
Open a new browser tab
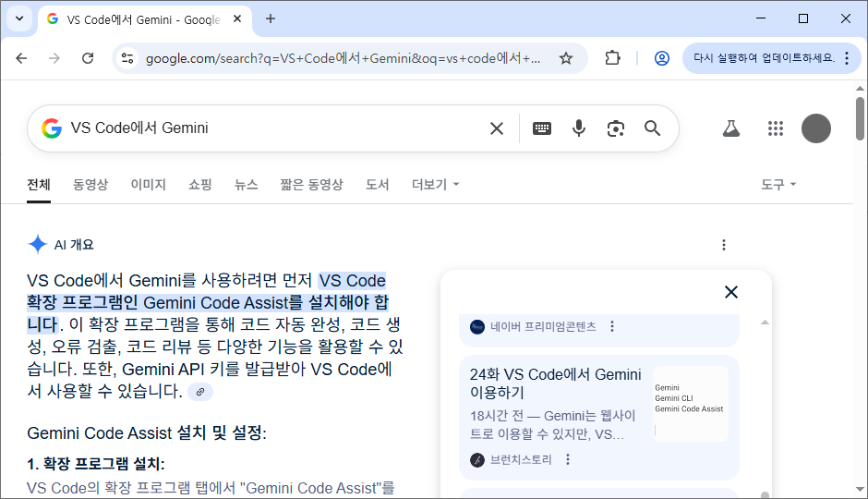tap(271, 18)
